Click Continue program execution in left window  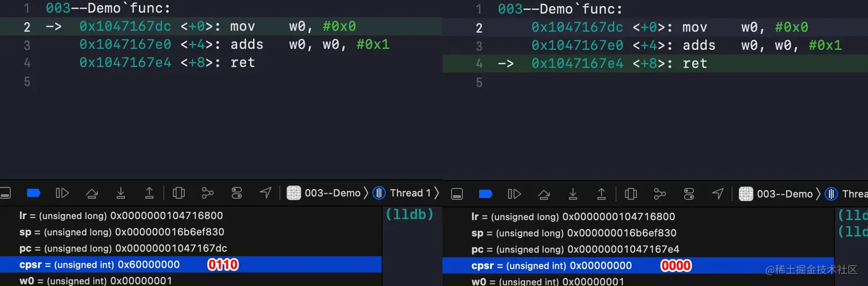[x=63, y=193]
